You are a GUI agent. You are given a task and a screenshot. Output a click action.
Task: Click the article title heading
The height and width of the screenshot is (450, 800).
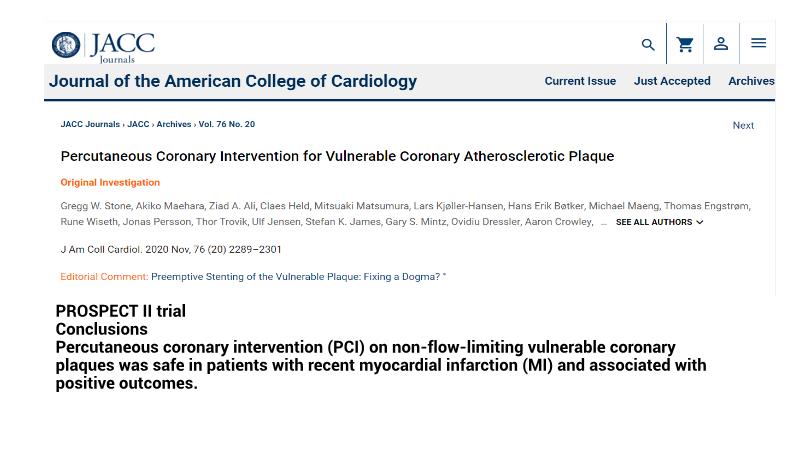(x=337, y=156)
